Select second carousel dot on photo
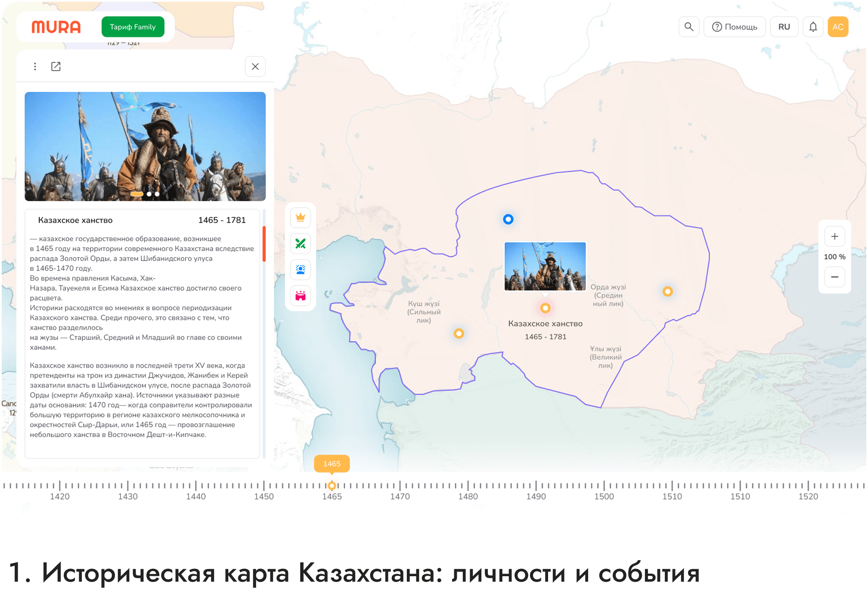 coord(149,194)
